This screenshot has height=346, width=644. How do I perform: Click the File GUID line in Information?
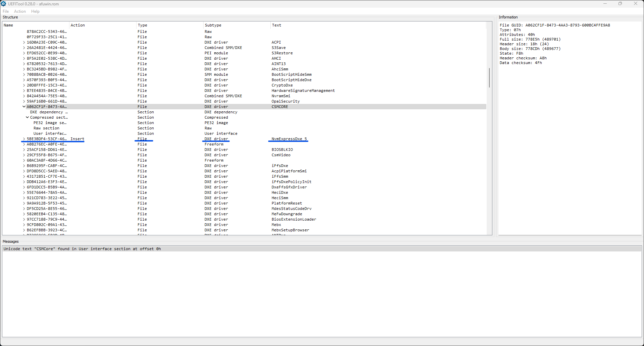tap(555, 25)
